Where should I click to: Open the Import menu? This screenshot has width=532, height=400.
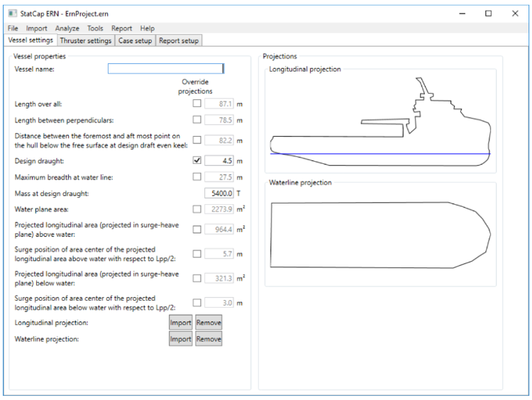tap(37, 28)
